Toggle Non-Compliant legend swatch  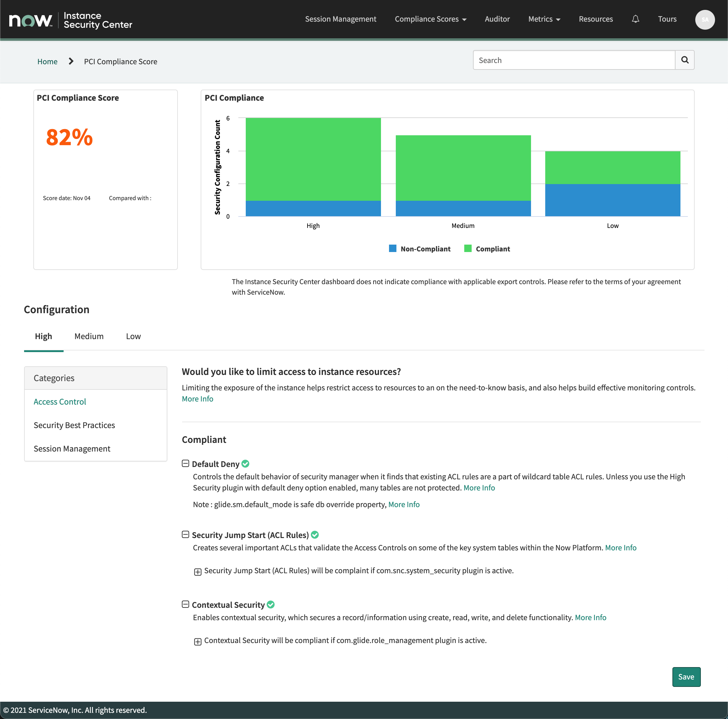393,248
